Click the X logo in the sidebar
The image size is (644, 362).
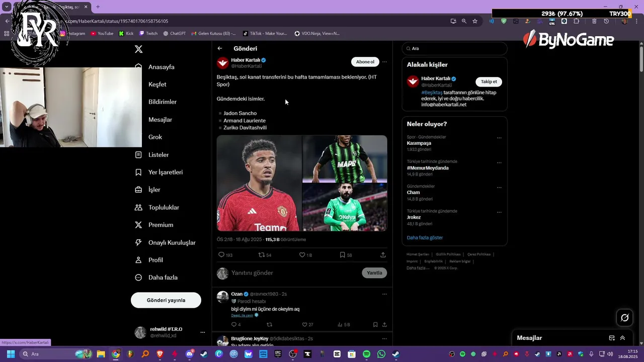click(139, 49)
